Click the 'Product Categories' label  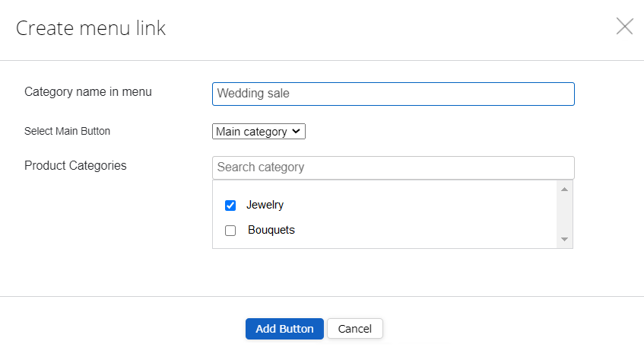tap(75, 165)
